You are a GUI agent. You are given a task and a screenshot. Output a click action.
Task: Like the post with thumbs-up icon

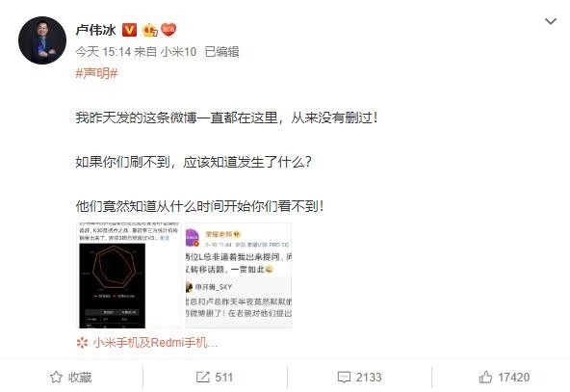pyautogui.click(x=485, y=378)
